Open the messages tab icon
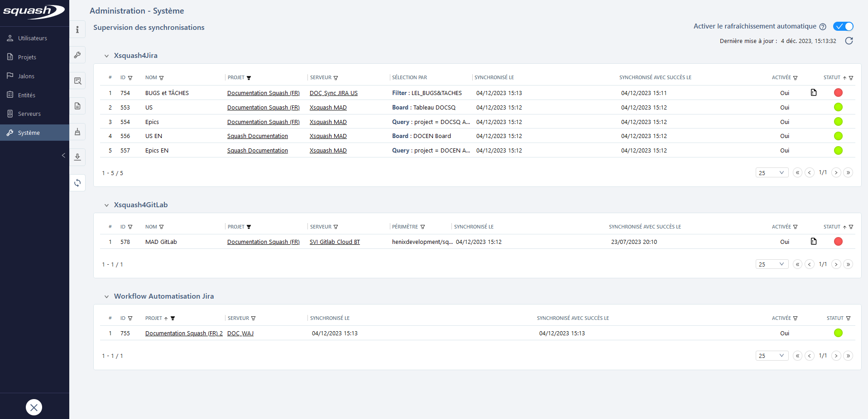 pos(77,81)
